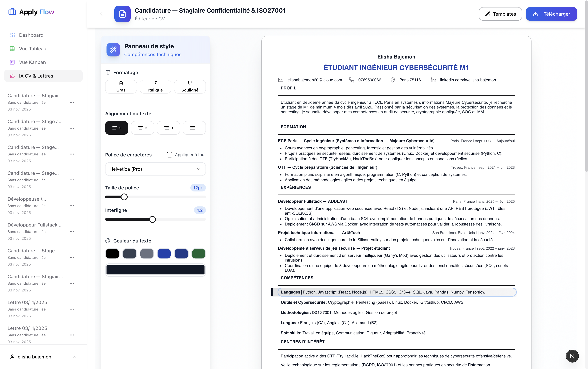Screen dimensions: 588x369
Task: Apply Souligné underline formatting
Action: 190,86
